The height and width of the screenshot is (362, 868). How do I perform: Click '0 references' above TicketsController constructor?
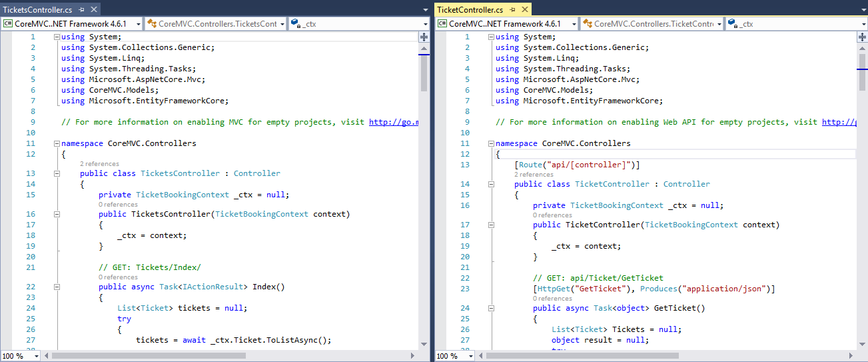[x=118, y=205]
